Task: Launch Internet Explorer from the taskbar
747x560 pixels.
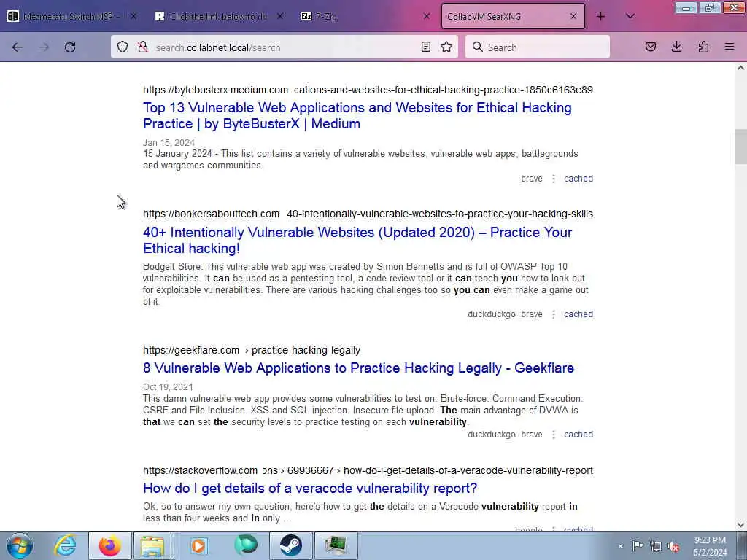Action: pos(65,545)
